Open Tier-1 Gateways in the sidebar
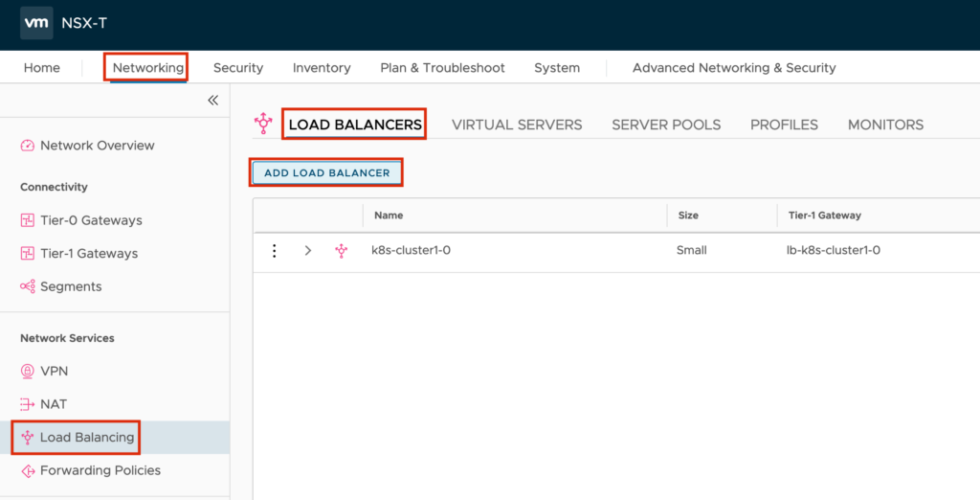Image resolution: width=980 pixels, height=500 pixels. [88, 254]
